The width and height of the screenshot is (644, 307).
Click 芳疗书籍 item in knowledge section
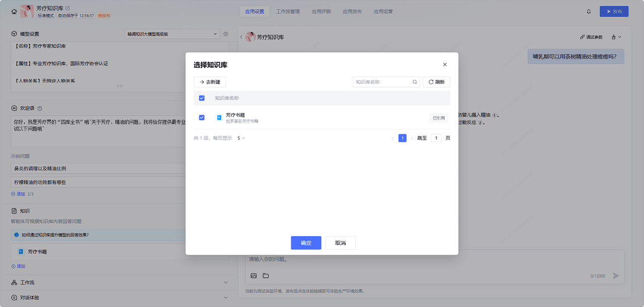[x=120, y=251]
